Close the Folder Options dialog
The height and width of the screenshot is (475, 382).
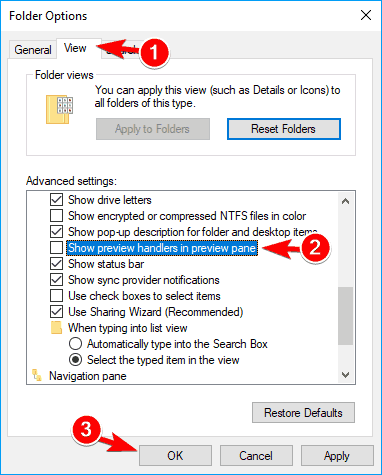pyautogui.click(x=366, y=15)
